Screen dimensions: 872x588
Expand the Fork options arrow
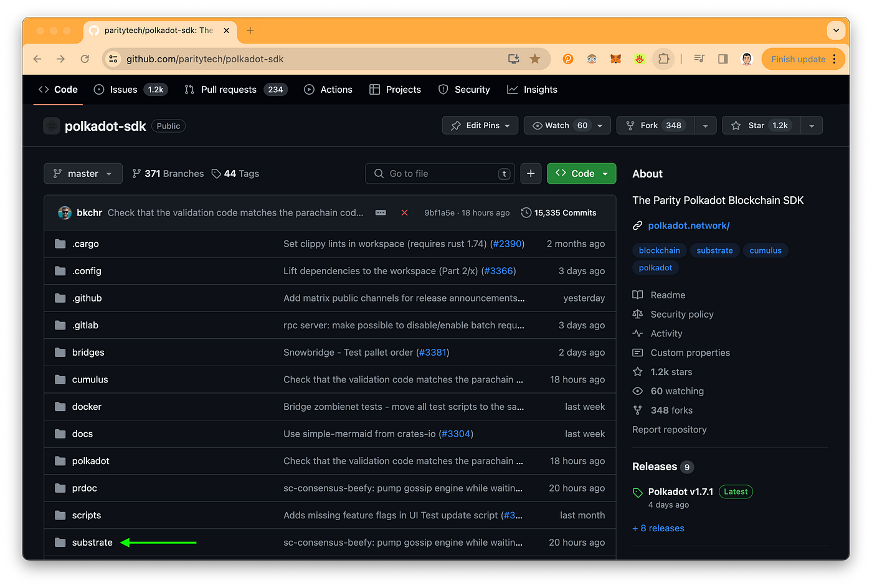coord(705,125)
